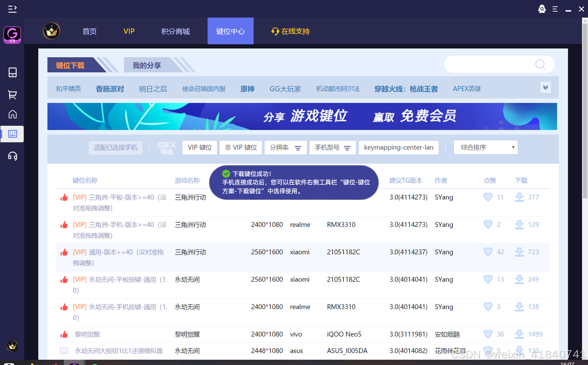Download the 三角洲-平板 keymap (317)
Screen dimensions: 588x365
pos(519,197)
